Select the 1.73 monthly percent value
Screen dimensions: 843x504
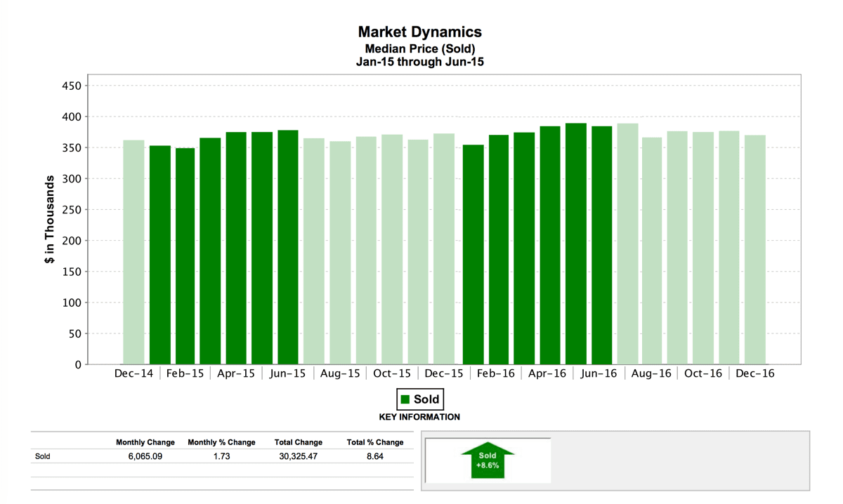(x=222, y=456)
